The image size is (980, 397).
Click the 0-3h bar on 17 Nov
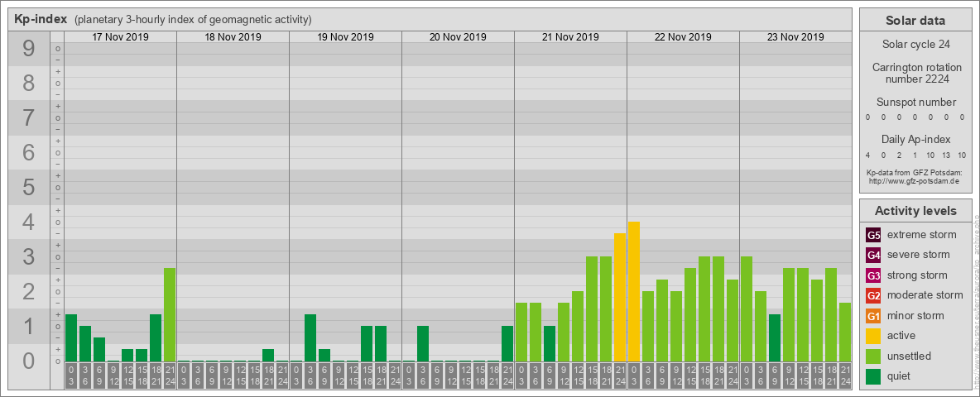click(x=71, y=337)
